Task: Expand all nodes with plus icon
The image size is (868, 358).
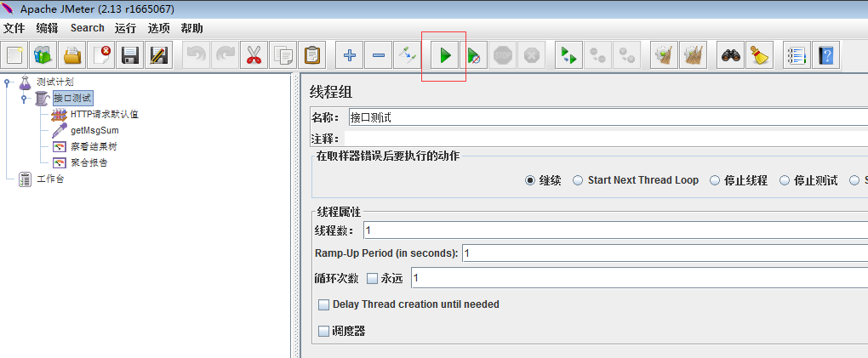Action: (x=349, y=55)
